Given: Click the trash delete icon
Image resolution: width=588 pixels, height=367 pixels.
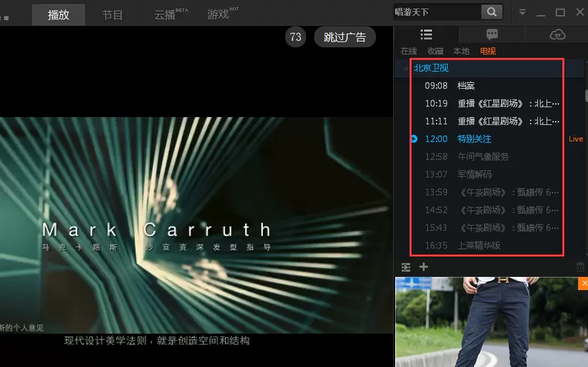Looking at the screenshot, I should 581,267.
